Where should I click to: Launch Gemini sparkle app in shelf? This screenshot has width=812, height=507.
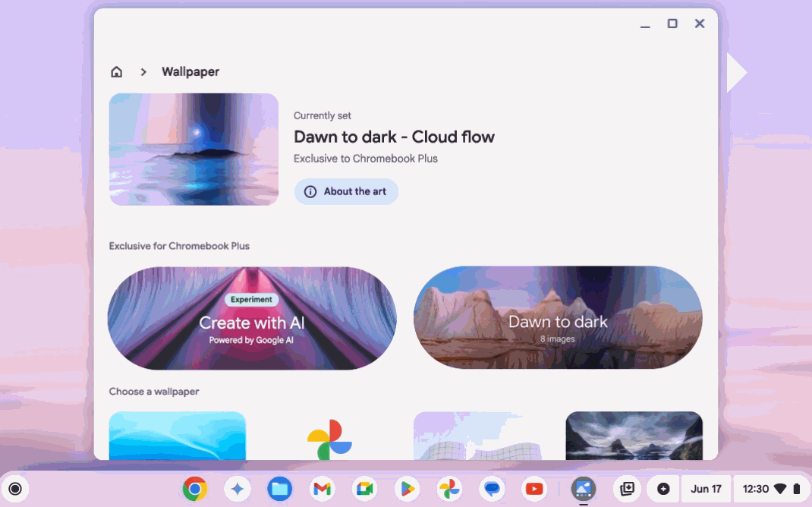238,489
